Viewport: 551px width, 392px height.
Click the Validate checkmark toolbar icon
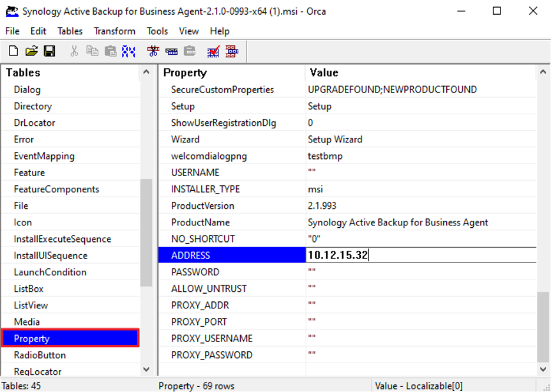click(213, 51)
